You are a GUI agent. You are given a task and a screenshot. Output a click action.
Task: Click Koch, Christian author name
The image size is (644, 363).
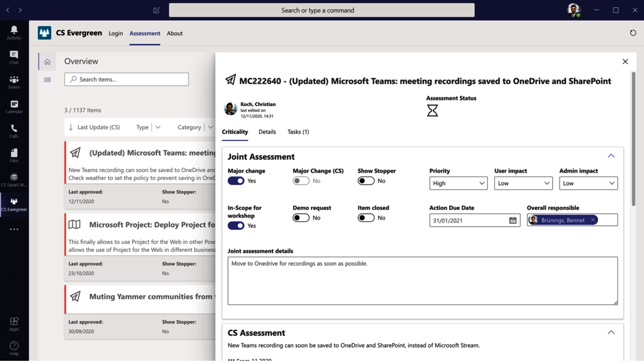click(x=258, y=104)
